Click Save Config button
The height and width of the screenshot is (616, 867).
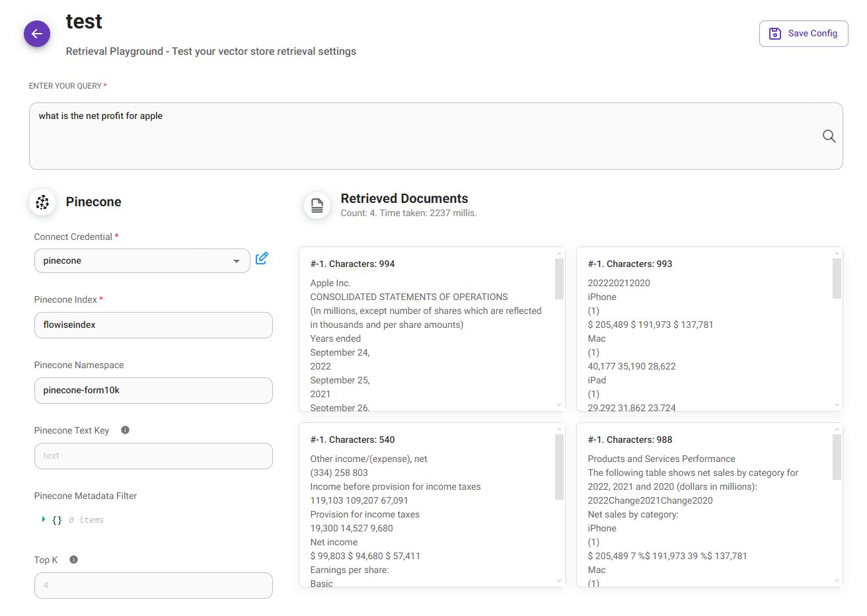[x=804, y=34]
